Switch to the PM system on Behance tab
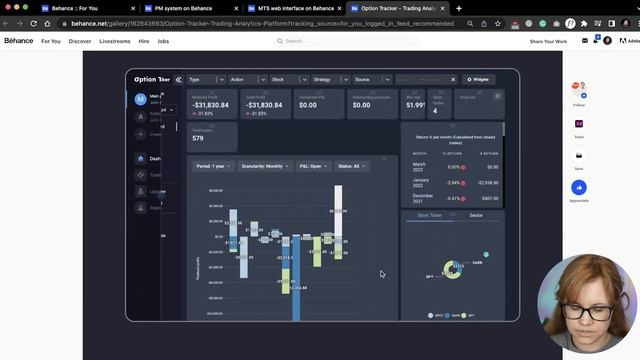640x360 pixels. [x=192, y=8]
